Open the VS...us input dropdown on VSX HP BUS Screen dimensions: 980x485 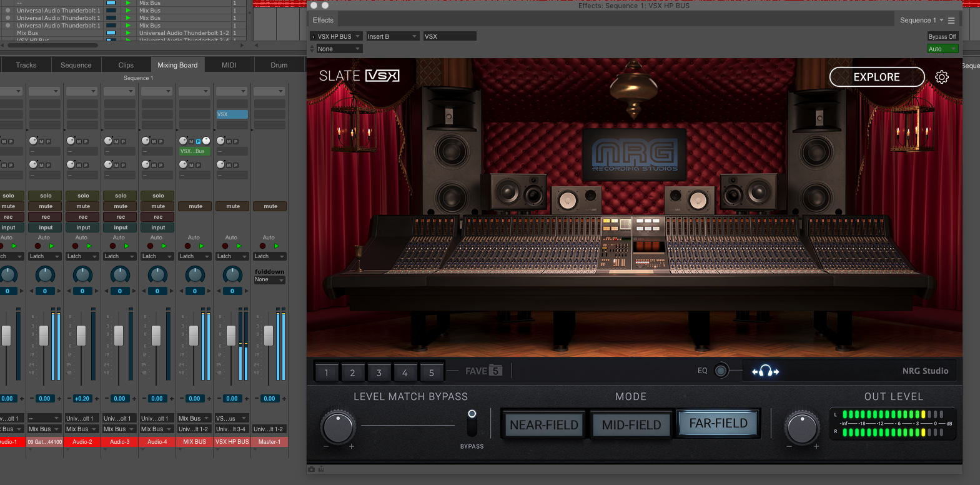232,419
